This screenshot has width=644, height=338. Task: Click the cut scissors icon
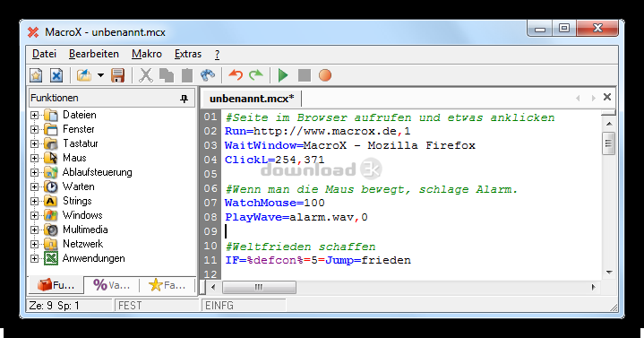[146, 75]
